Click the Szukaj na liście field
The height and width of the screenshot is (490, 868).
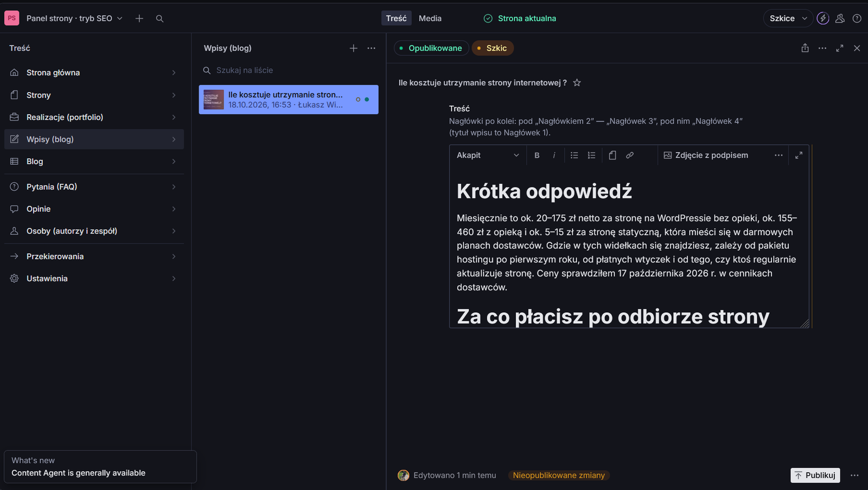pos(289,70)
